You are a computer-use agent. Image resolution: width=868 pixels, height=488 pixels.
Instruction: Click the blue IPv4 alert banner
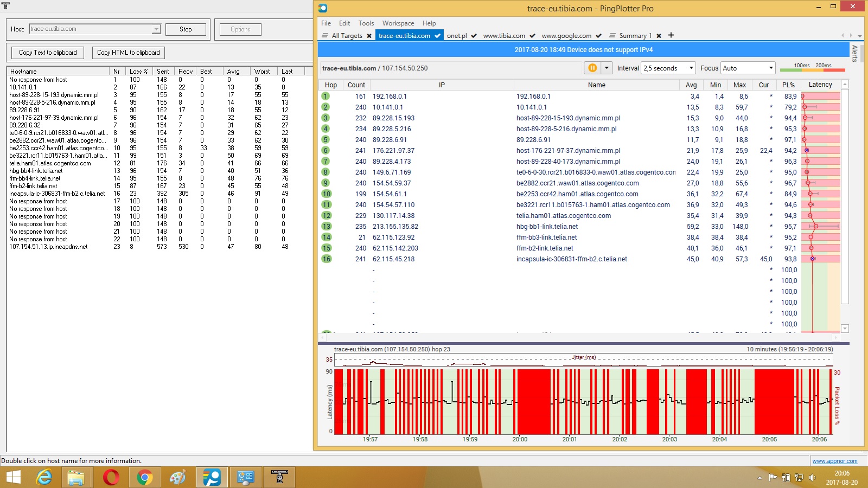[x=583, y=50]
